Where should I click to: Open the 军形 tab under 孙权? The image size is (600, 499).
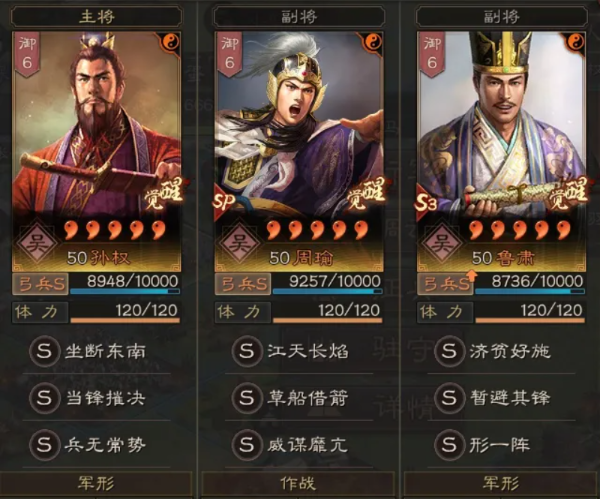(96, 484)
